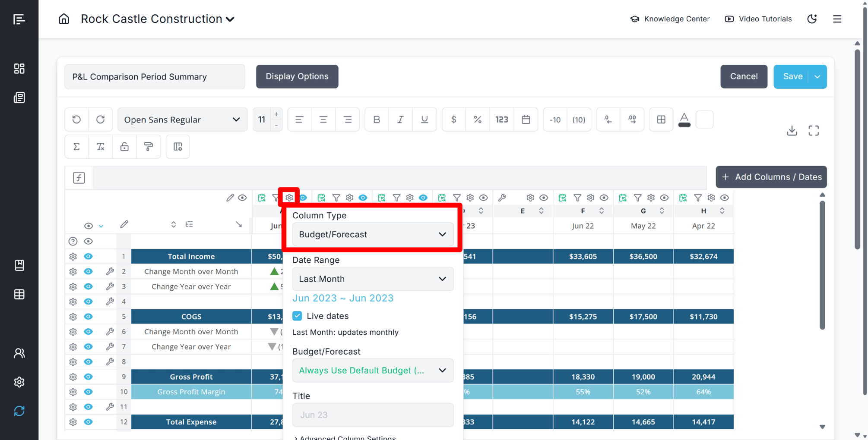Screen dimensions: 868x440
Task: Align text to the left
Action: (x=299, y=119)
